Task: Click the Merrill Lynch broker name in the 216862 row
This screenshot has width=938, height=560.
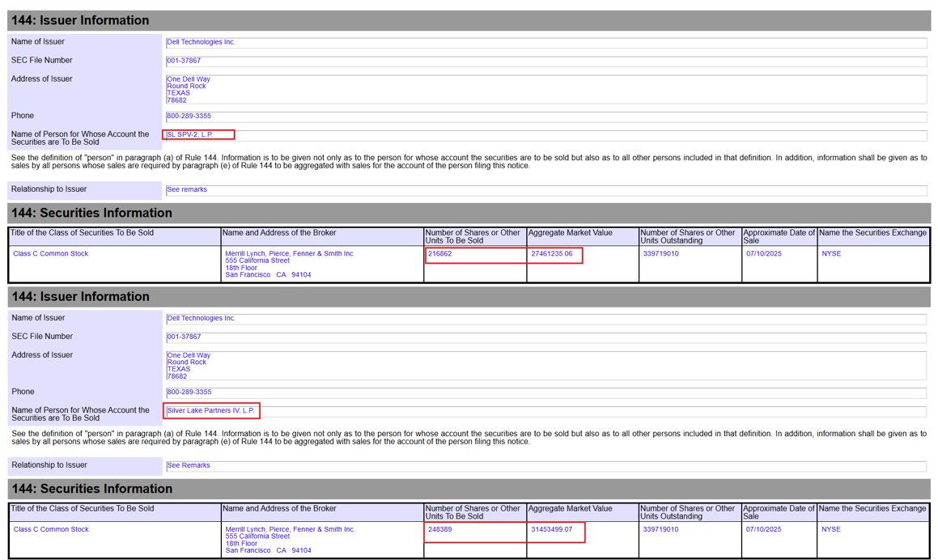Action: click(x=289, y=253)
